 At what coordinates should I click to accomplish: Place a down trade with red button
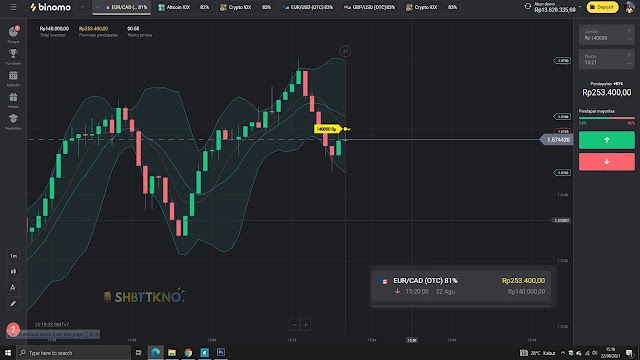pos(607,162)
